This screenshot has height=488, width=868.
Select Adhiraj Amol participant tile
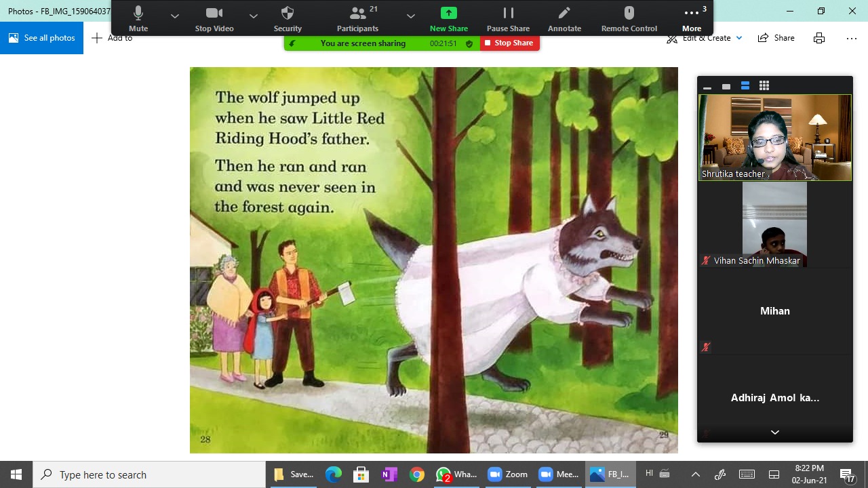tap(775, 398)
